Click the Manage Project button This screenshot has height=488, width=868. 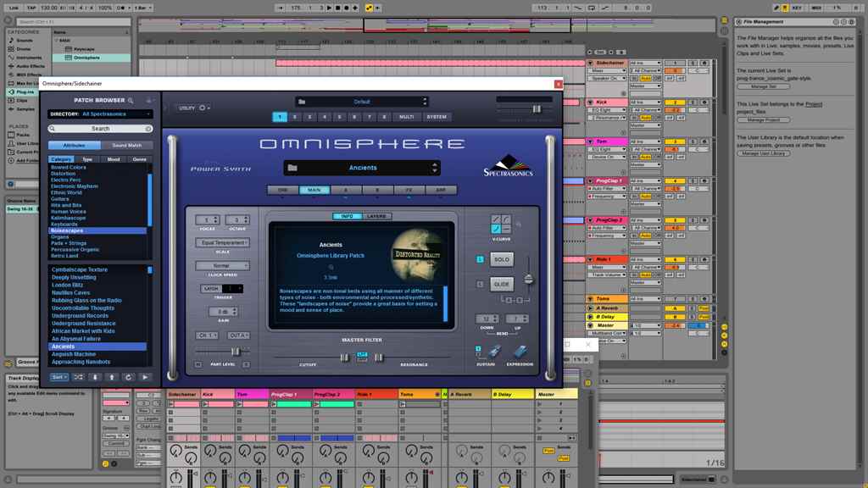[x=764, y=120]
